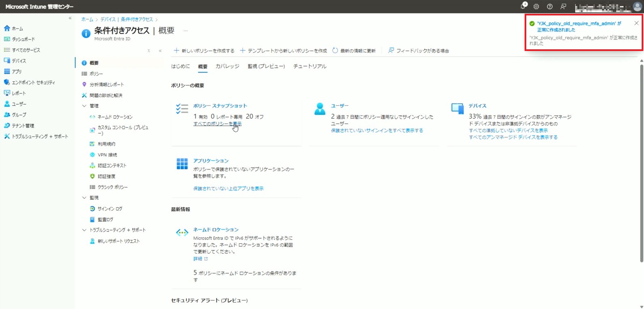Collapse the 監視 section
Screen dimensions: 644x309
click(x=84, y=198)
